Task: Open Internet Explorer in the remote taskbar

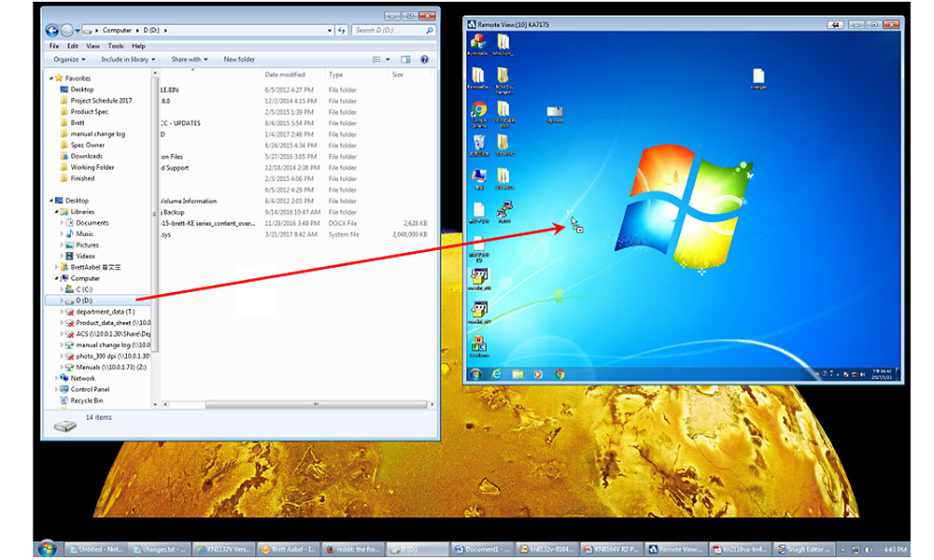Action: [497, 373]
